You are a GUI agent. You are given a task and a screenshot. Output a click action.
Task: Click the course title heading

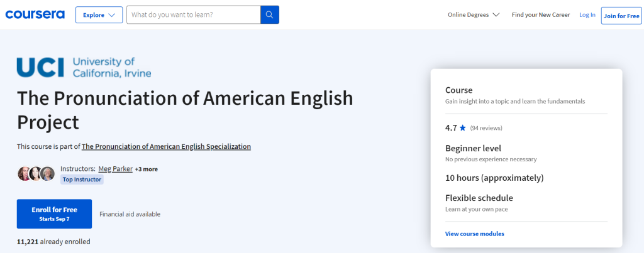[x=185, y=110]
